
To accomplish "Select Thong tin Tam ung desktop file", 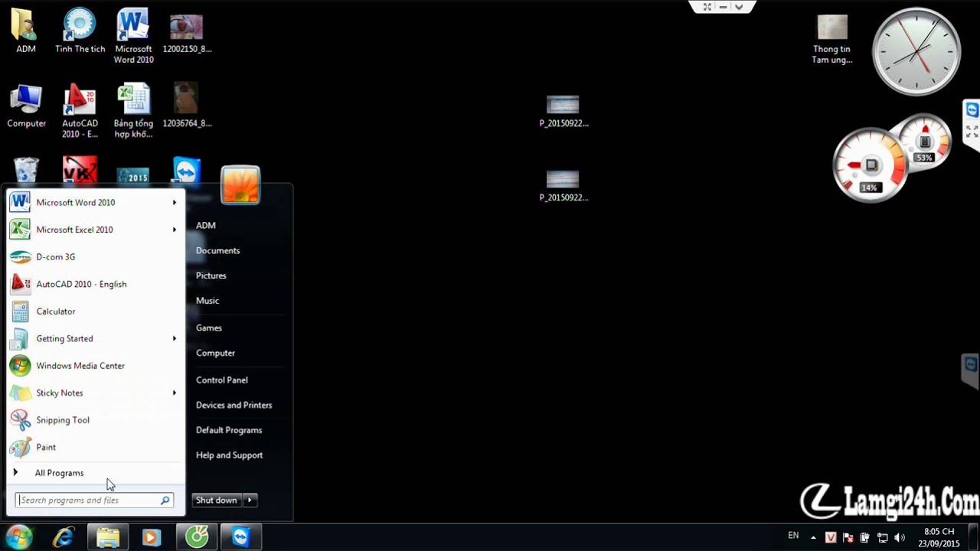I will point(832,40).
